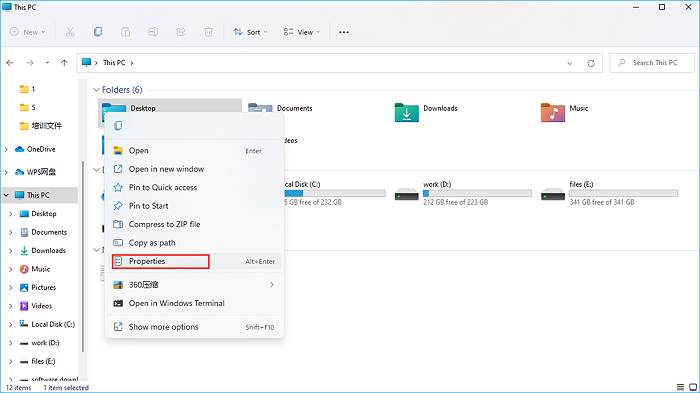Select the files (E:) drive icon
This screenshot has height=393, width=700.
553,195
